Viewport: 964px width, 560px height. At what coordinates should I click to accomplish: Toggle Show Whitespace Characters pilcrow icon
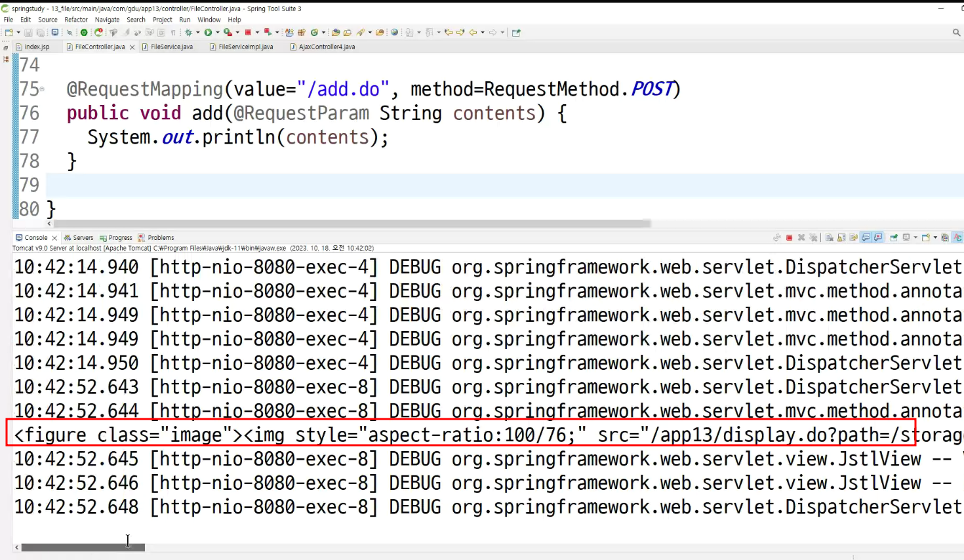click(173, 32)
